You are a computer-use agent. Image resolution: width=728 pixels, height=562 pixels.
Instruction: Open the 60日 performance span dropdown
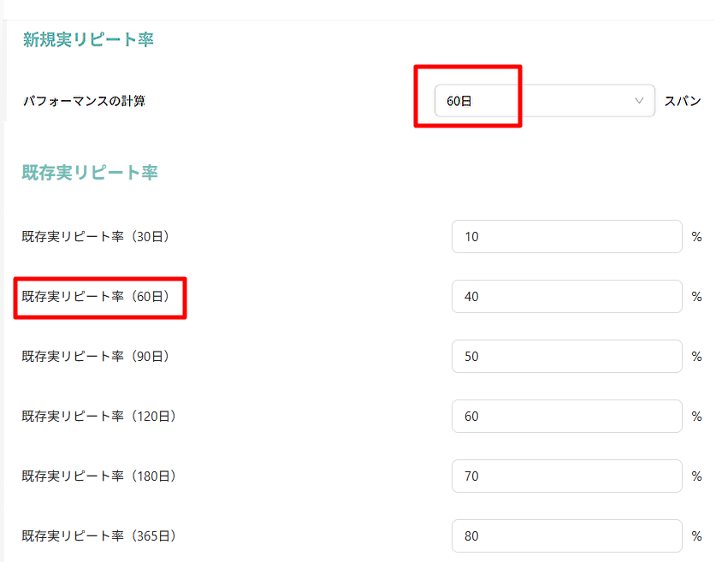tap(544, 101)
